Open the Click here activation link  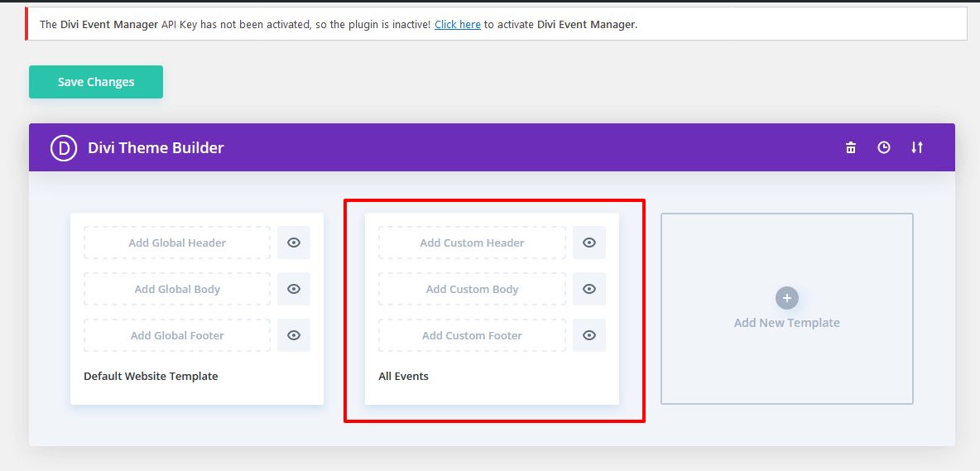tap(458, 25)
